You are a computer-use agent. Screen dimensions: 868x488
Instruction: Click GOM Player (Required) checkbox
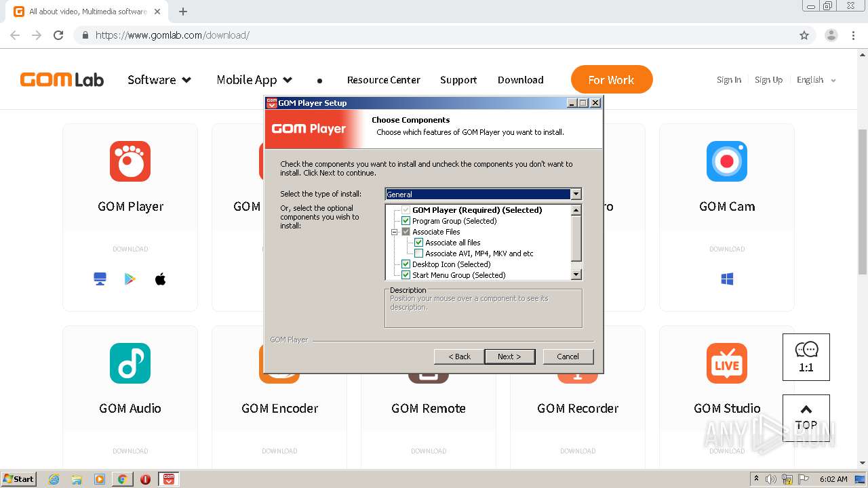[x=406, y=210]
